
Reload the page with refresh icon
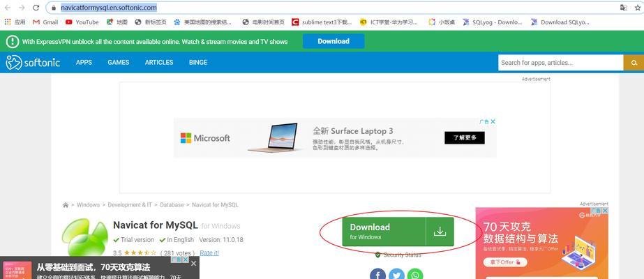pos(36,8)
